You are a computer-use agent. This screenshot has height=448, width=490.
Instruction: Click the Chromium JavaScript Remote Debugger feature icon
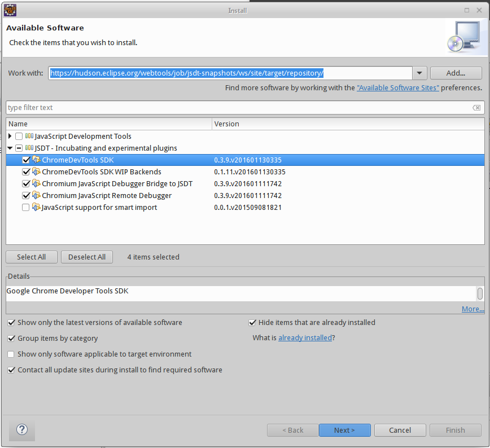coord(36,195)
